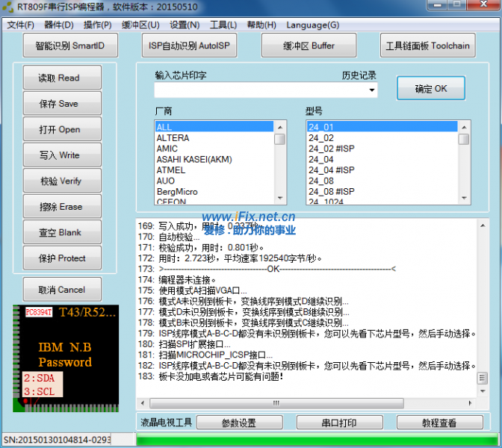Screen dimensions: 502x448
Task: Click the model list scrollbar thumb
Action: (464, 139)
